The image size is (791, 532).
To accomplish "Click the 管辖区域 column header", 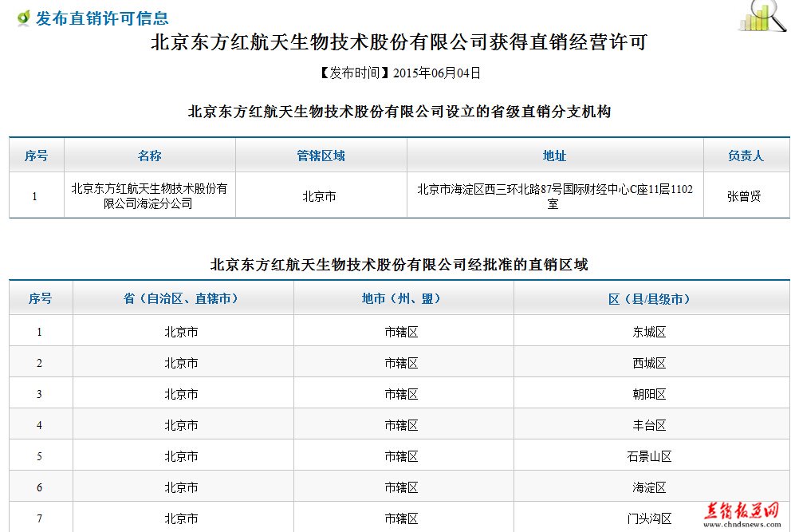I will pyautogui.click(x=321, y=156).
